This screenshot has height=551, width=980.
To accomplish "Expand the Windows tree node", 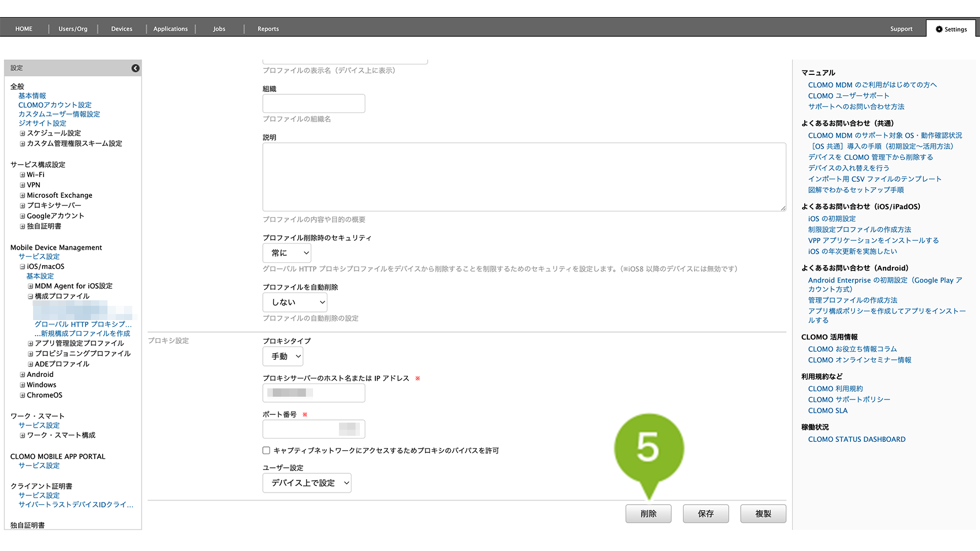I will pos(23,385).
